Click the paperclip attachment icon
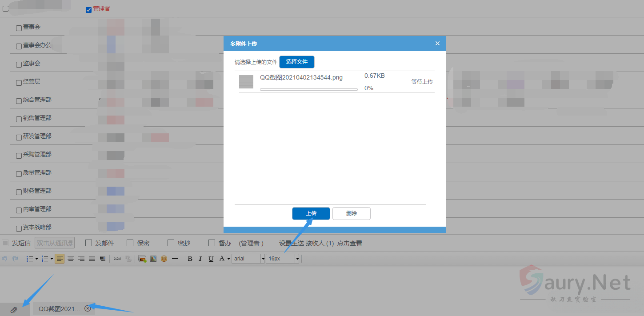The width and height of the screenshot is (644, 316). click(x=14, y=309)
